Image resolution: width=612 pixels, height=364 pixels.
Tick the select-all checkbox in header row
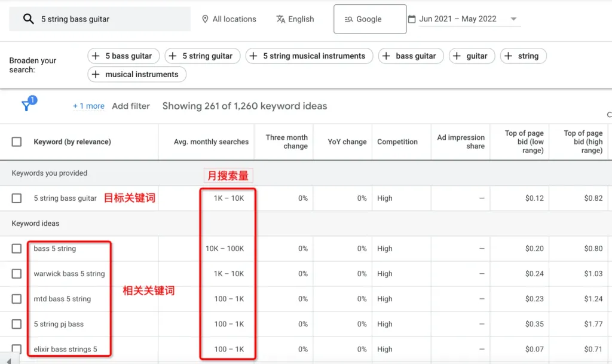tap(17, 142)
